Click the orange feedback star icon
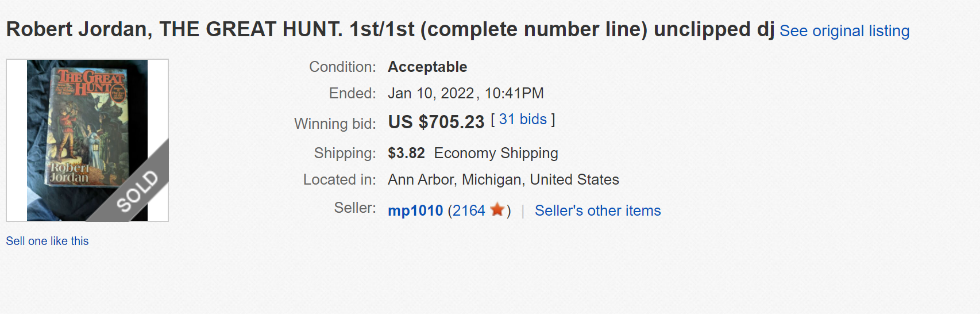 click(497, 210)
